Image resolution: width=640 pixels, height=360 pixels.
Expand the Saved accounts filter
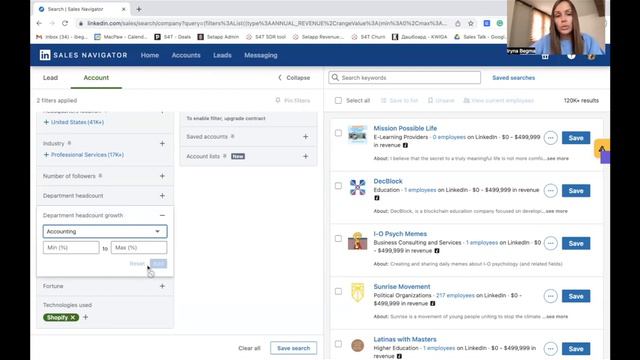305,137
